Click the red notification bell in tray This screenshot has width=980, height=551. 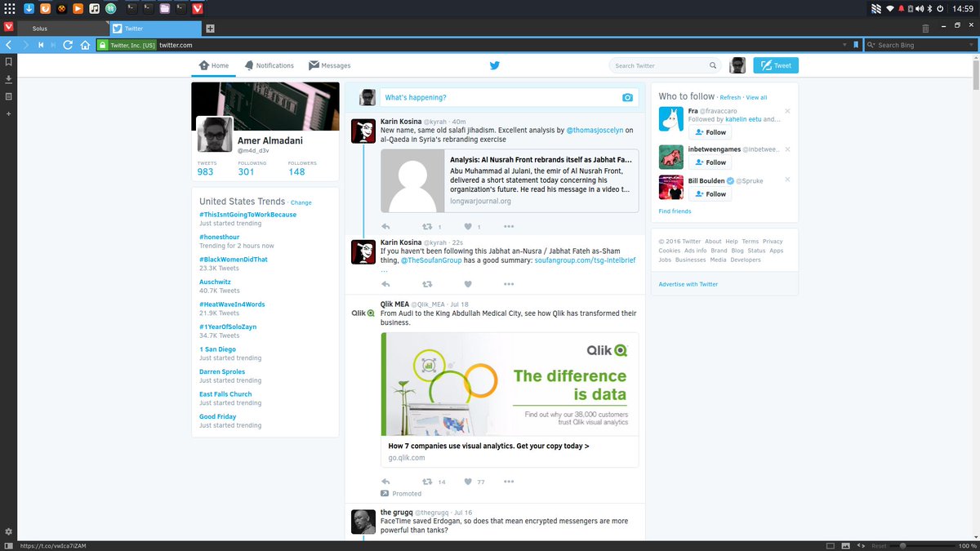[x=902, y=8]
